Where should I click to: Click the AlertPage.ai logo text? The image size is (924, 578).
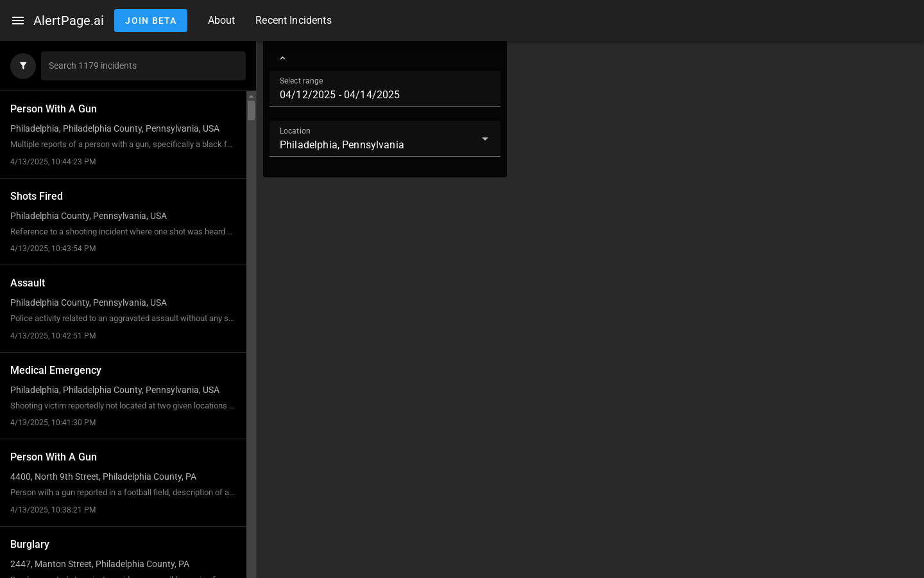pos(69,21)
